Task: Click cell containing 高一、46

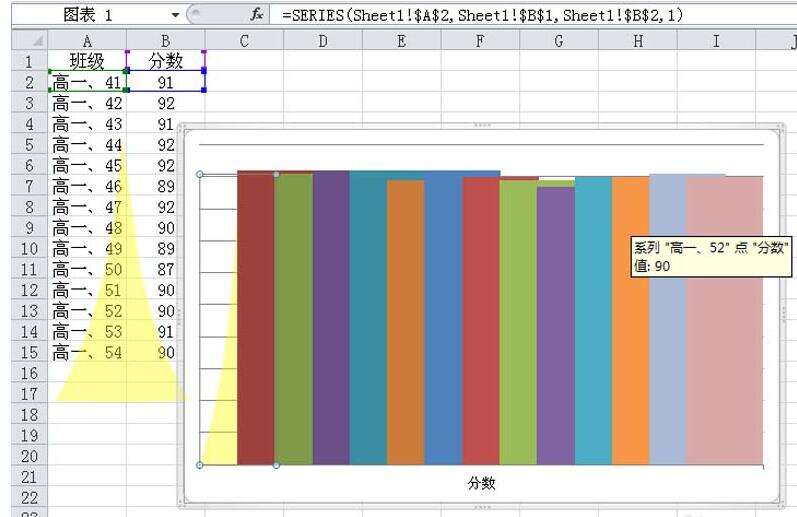Action: point(87,186)
